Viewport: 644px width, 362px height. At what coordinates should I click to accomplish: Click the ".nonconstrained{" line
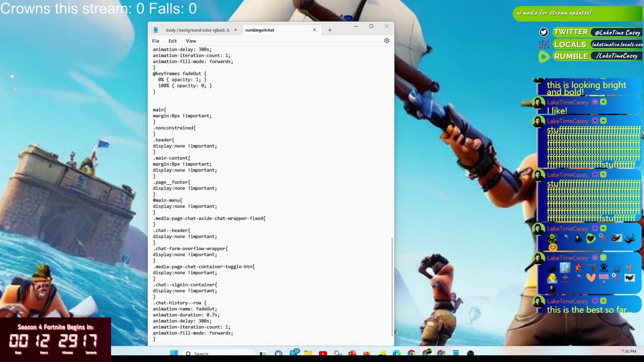click(x=174, y=128)
